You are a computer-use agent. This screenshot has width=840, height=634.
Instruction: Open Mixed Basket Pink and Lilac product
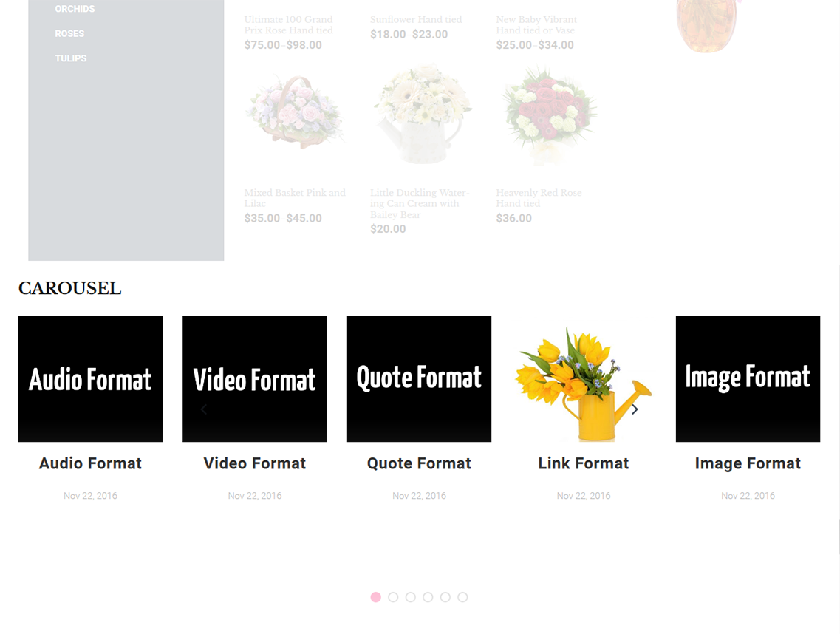(x=295, y=197)
